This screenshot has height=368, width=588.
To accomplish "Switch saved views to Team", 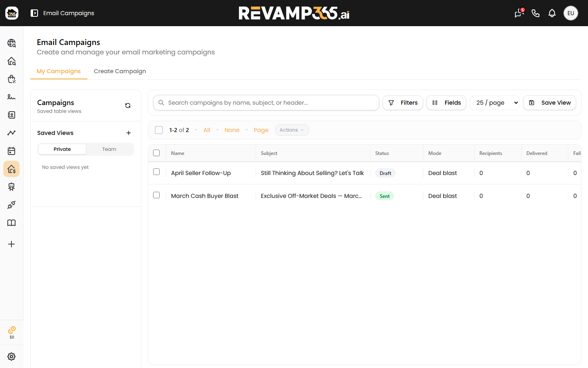I will (109, 149).
